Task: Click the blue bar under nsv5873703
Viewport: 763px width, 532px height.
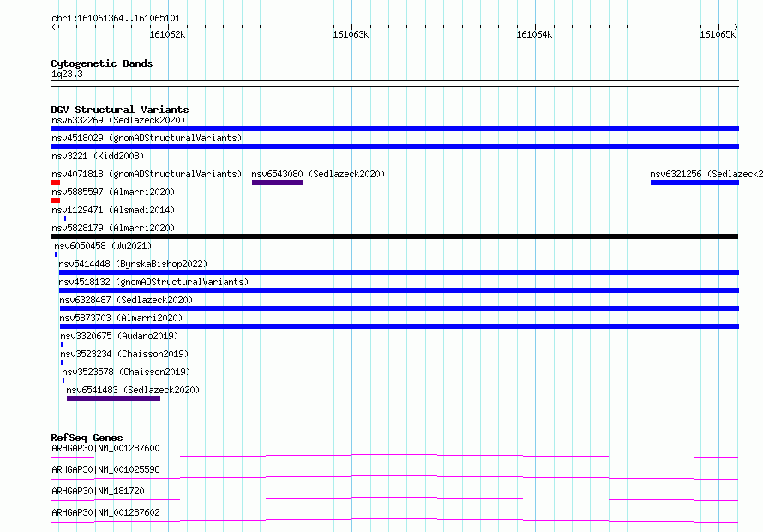Action: point(399,326)
